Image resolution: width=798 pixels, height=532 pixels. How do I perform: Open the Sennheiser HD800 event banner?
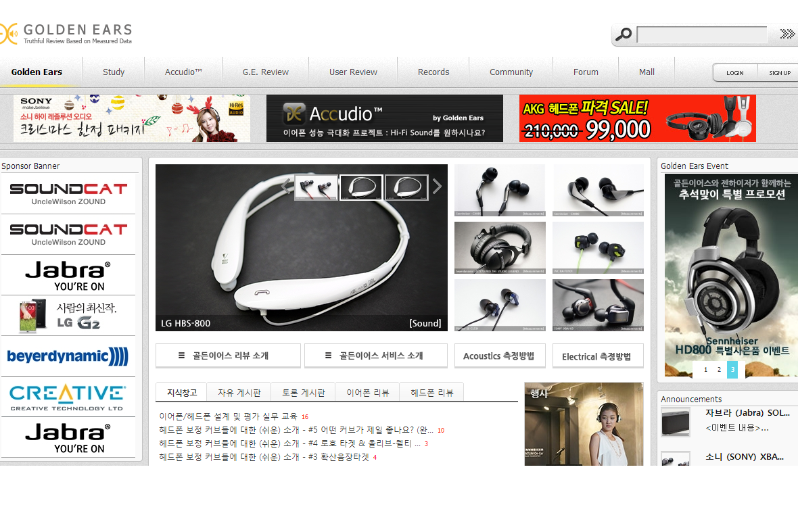731,275
